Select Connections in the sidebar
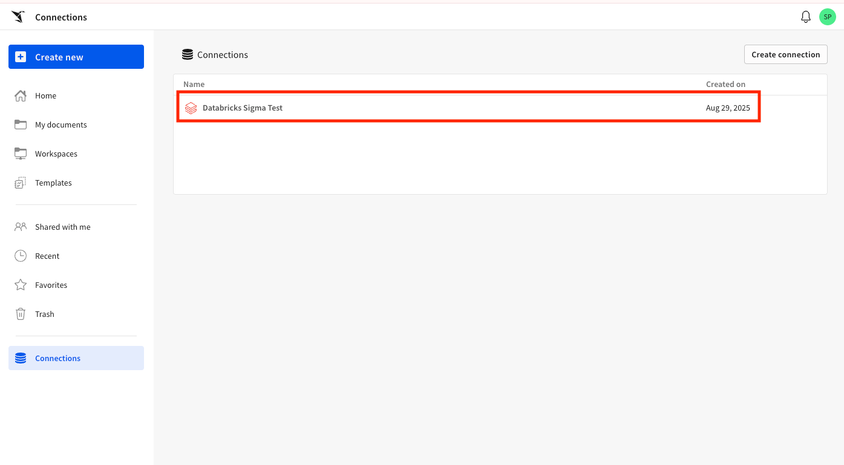Image resolution: width=844 pixels, height=465 pixels. click(58, 358)
